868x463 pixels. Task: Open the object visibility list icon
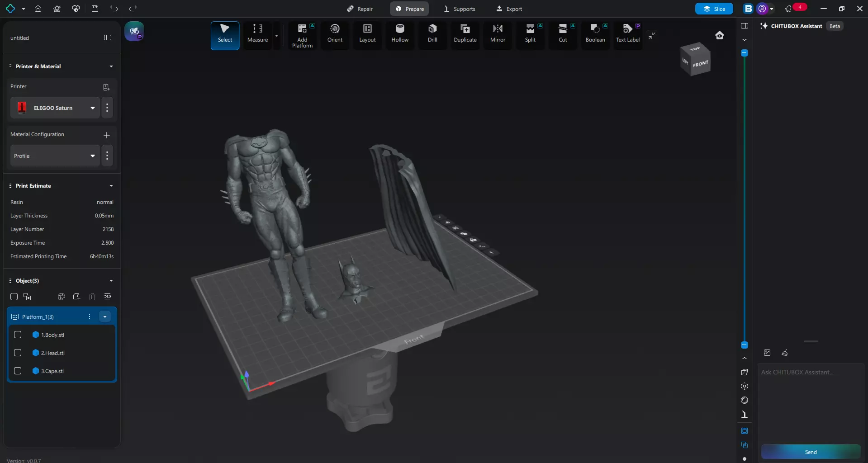click(108, 297)
